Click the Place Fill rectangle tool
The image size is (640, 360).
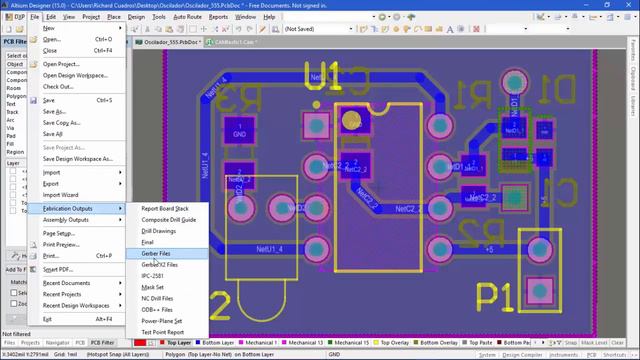click(428, 29)
